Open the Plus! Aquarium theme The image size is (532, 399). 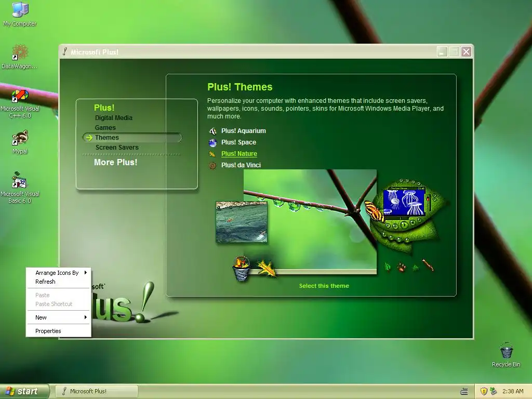(x=244, y=131)
